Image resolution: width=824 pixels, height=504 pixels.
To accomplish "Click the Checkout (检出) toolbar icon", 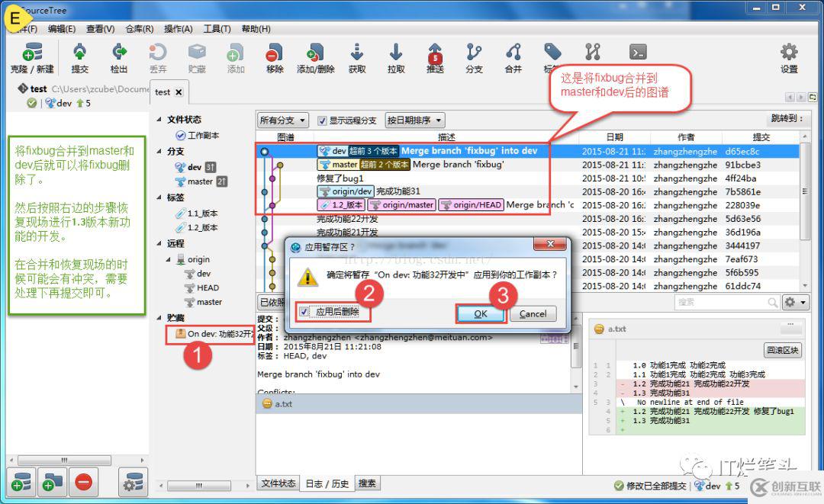I will (119, 57).
